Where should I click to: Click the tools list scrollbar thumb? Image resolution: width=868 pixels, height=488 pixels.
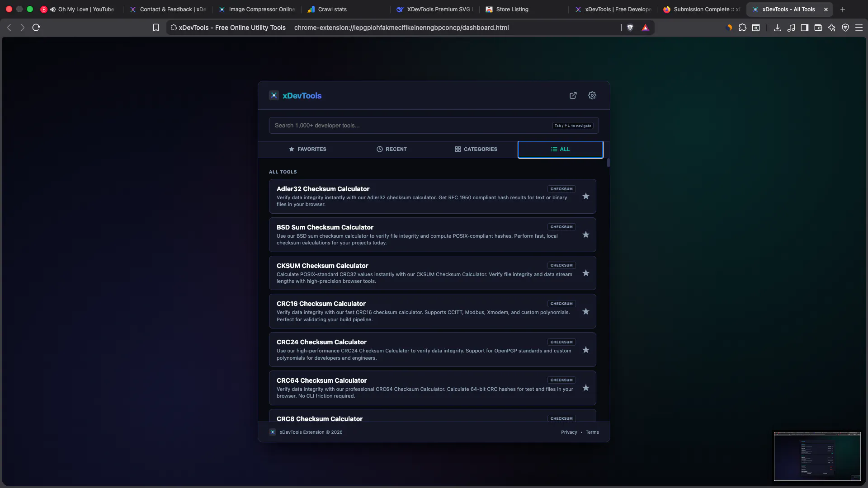(x=609, y=163)
